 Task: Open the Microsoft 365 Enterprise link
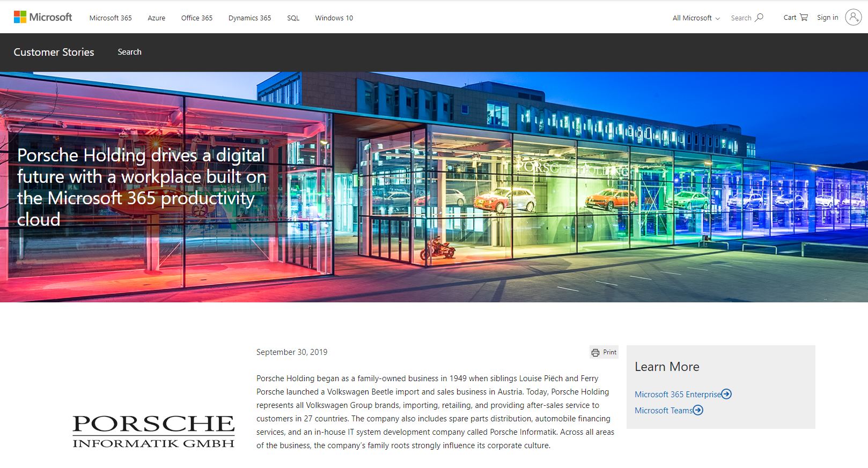coord(678,395)
